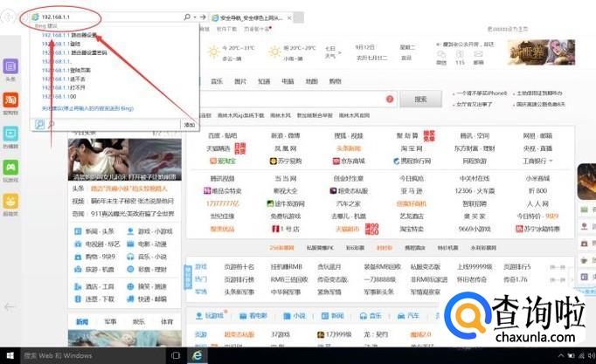Image resolution: width=596 pixels, height=364 pixels.
Task: Click the Windows Start button
Action: point(10,355)
